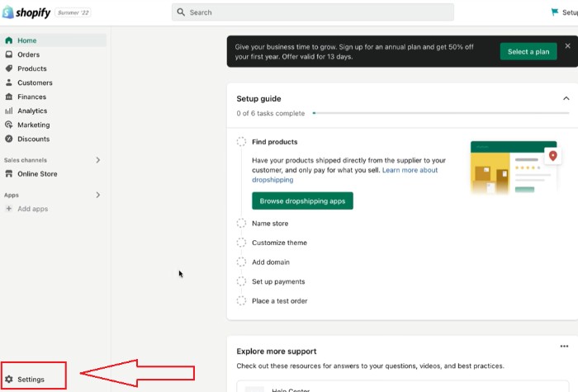Viewport: 578px width, 392px height.
Task: Toggle the Customize theme task circle
Action: (241, 243)
